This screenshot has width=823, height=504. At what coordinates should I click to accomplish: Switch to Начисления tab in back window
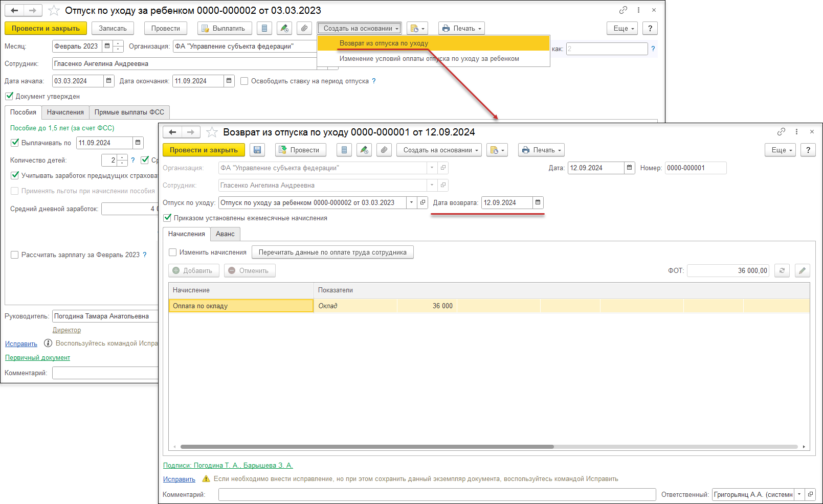65,112
